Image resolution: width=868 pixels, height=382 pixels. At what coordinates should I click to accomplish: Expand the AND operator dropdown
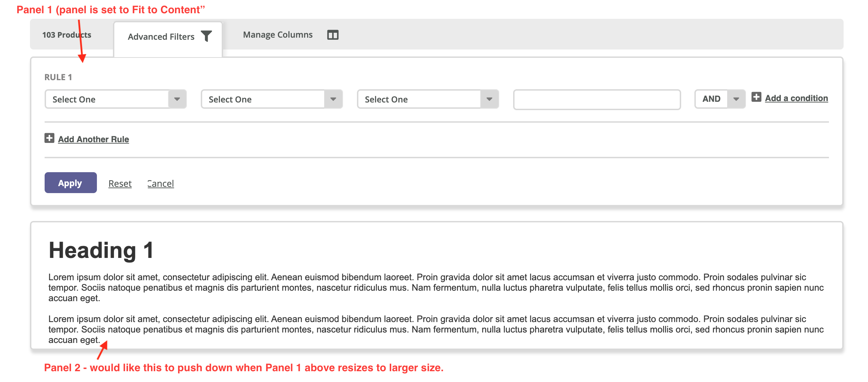(x=736, y=99)
